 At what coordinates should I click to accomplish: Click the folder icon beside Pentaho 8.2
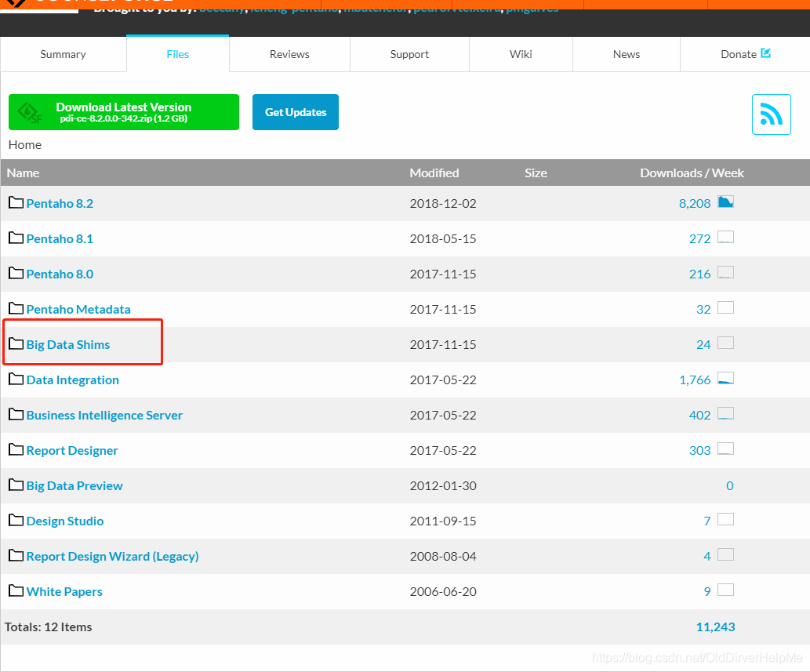(16, 202)
